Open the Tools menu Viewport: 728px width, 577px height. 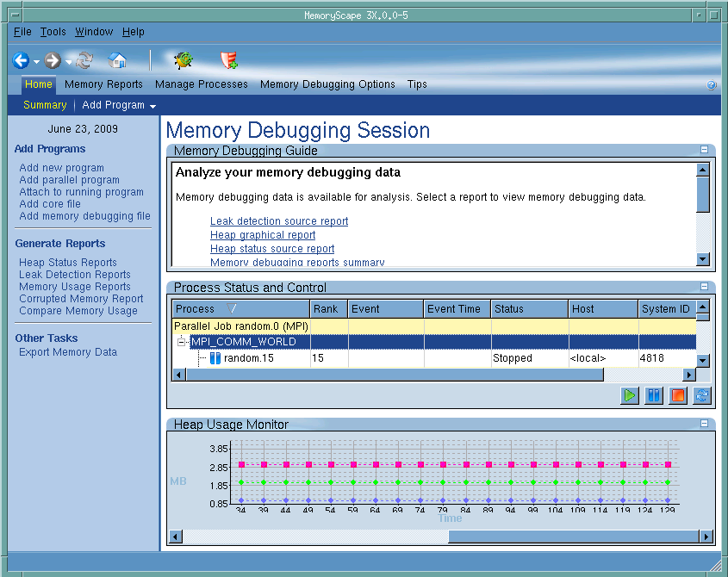point(53,32)
